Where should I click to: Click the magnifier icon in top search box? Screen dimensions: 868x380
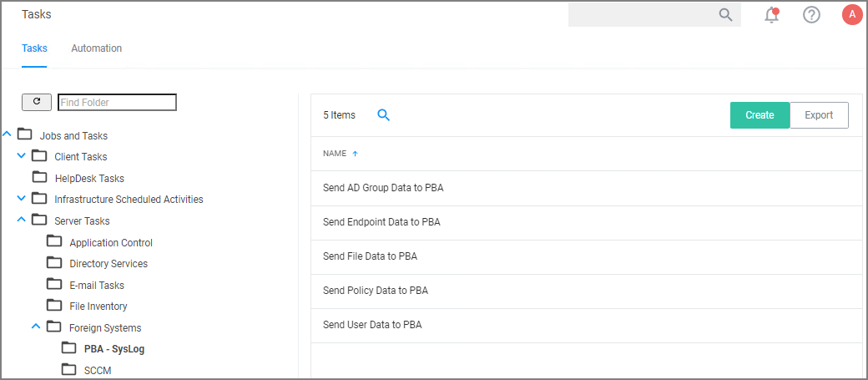tap(725, 14)
